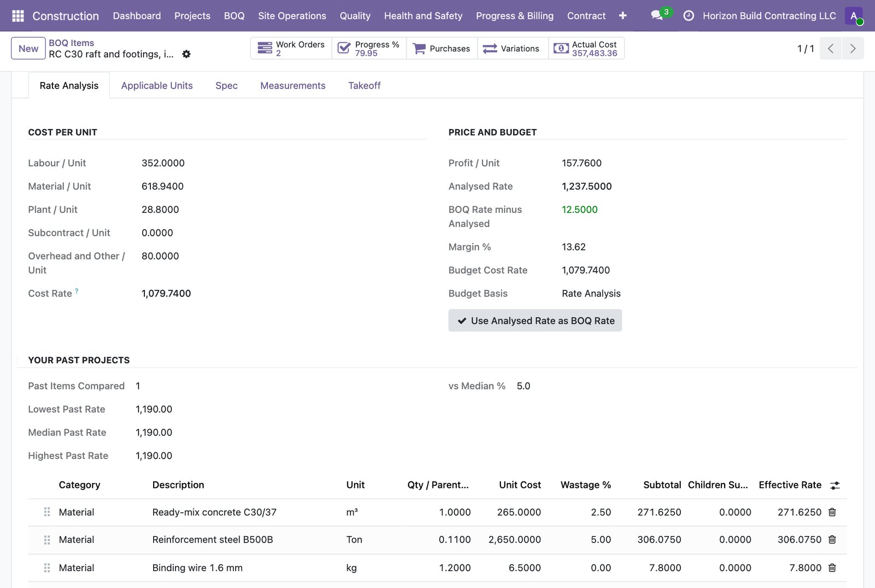This screenshot has height=588, width=875.
Task: Open the BOQ menu
Action: point(234,16)
